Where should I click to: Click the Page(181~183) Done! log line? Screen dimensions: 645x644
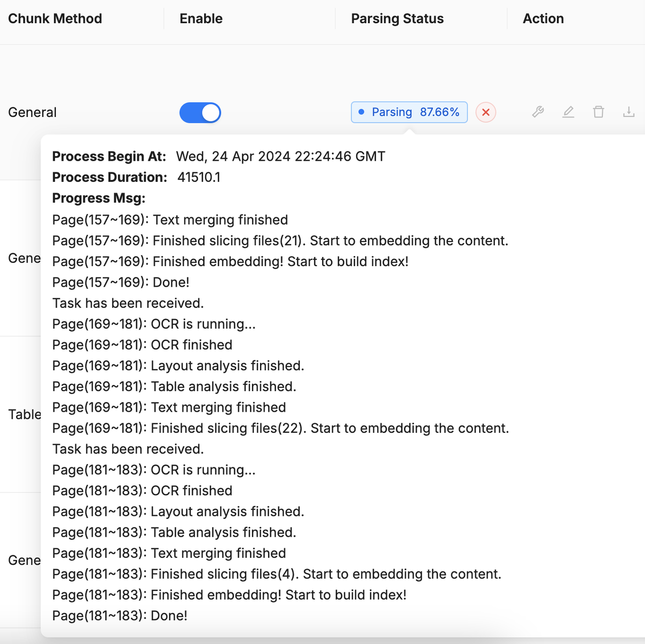click(x=120, y=616)
